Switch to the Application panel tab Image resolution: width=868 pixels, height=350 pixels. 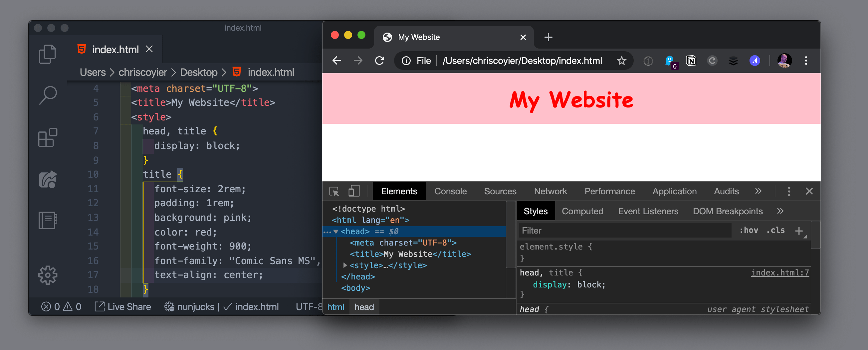674,191
